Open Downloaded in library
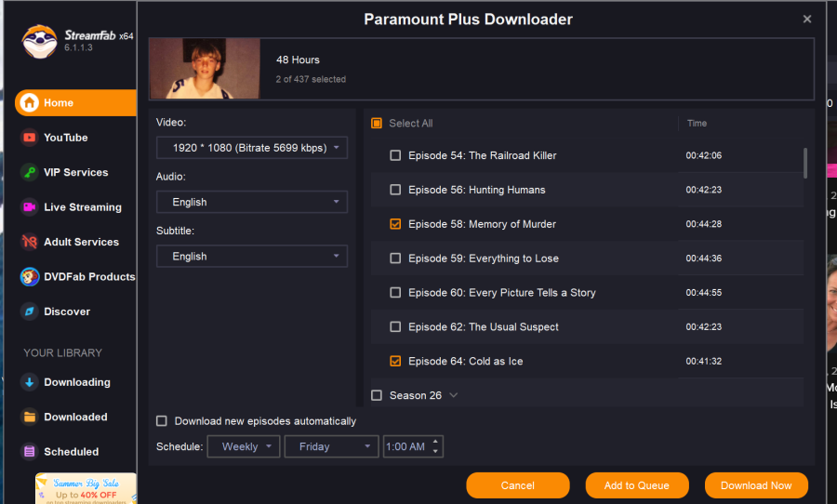This screenshot has width=837, height=504. [x=75, y=417]
